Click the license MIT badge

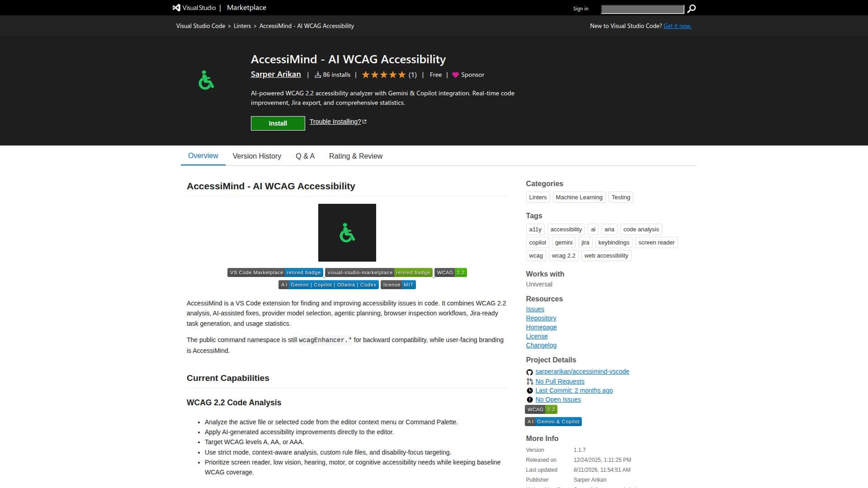398,285
